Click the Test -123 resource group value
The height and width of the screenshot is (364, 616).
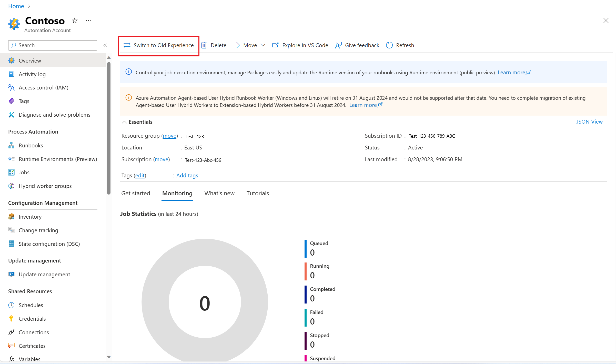[x=195, y=136]
